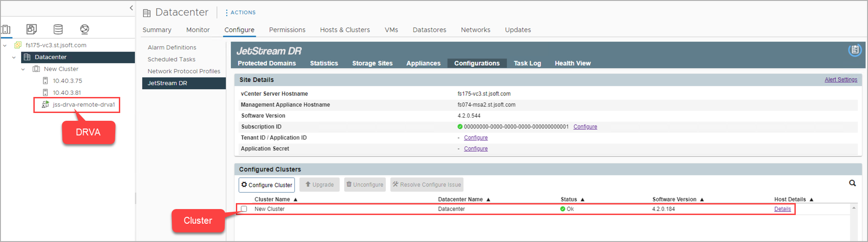Collapse the Datacenter tree node
Screen dimensions: 868x242
[14, 57]
